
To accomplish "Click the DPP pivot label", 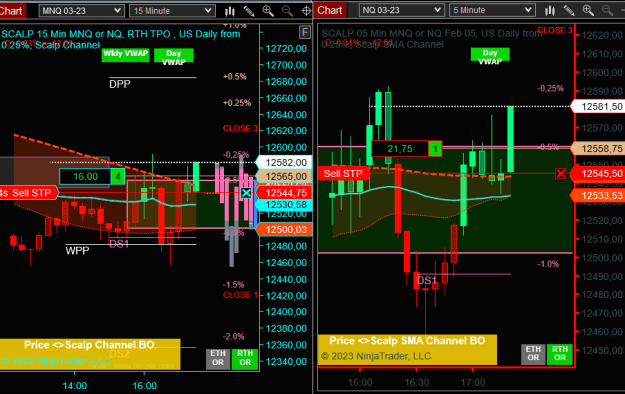I will [x=120, y=84].
